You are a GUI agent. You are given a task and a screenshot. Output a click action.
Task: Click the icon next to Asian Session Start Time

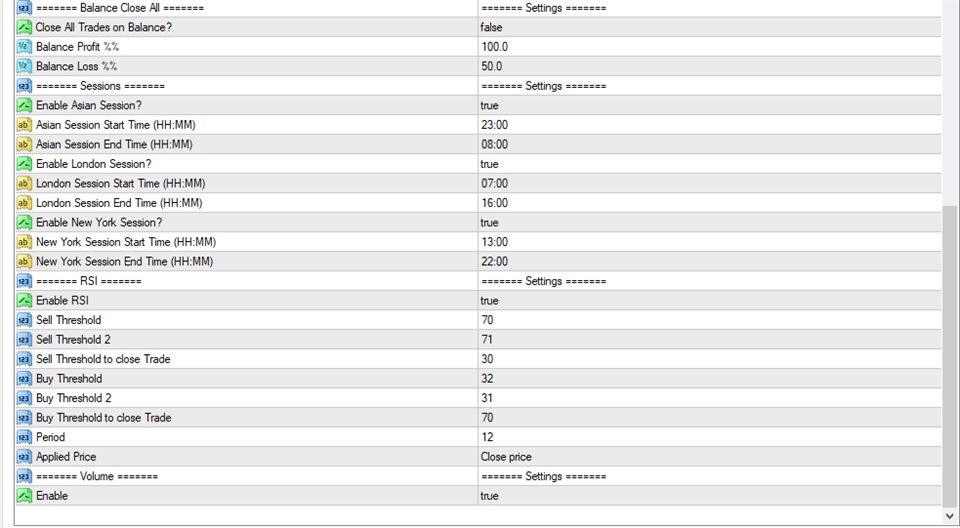tap(24, 125)
